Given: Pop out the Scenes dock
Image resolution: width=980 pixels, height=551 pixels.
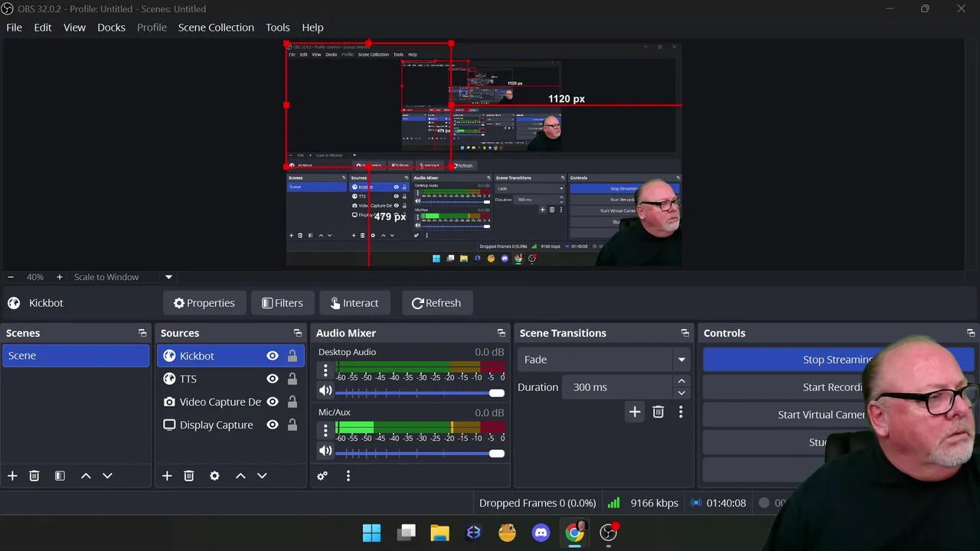Looking at the screenshot, I should (142, 333).
